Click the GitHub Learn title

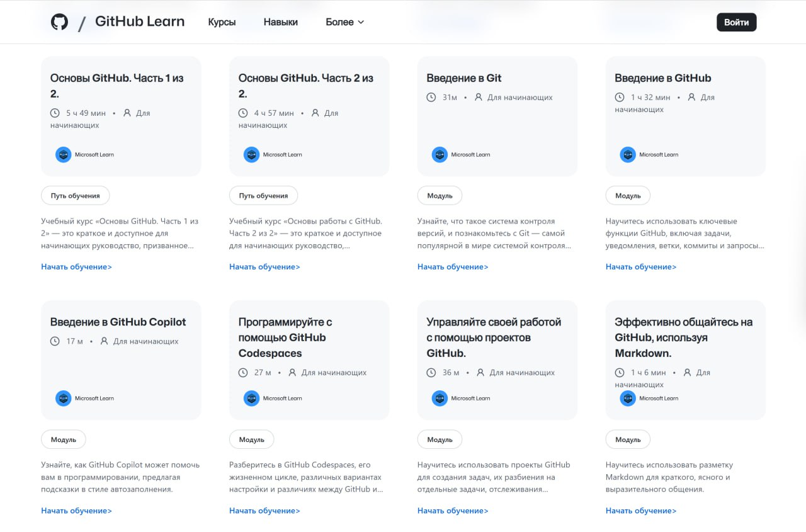click(140, 21)
